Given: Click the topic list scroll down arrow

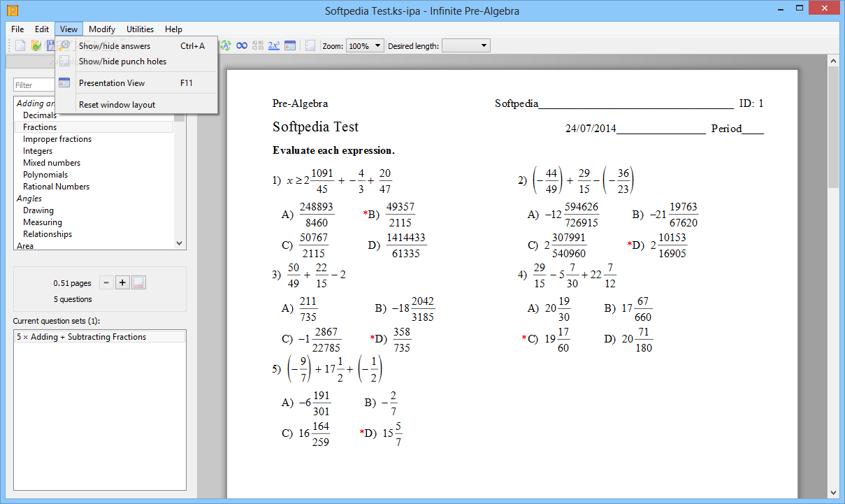Looking at the screenshot, I should click(180, 243).
